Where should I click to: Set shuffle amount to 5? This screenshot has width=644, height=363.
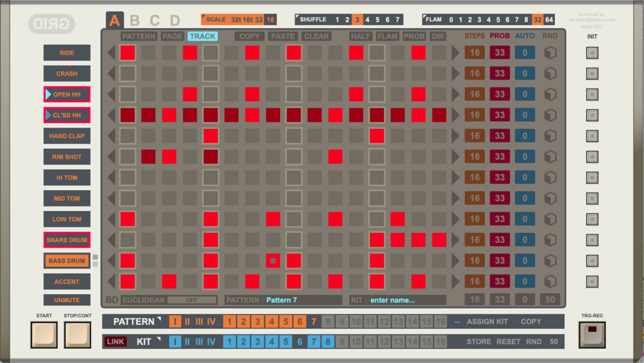pos(377,19)
